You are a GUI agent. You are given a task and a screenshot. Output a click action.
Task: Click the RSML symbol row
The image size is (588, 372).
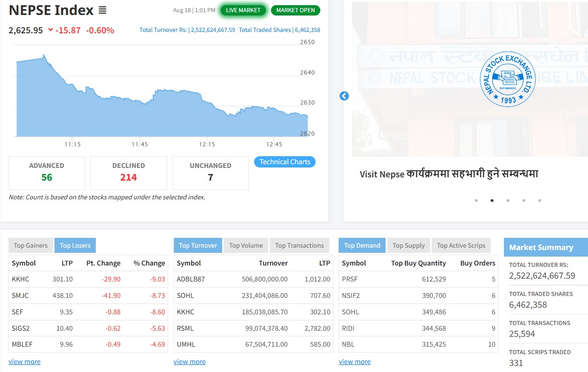(x=254, y=328)
